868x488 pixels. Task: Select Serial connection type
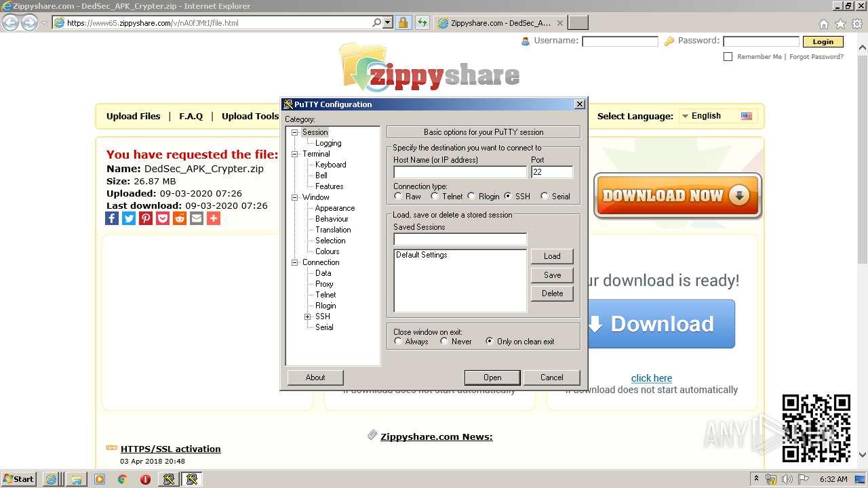544,196
